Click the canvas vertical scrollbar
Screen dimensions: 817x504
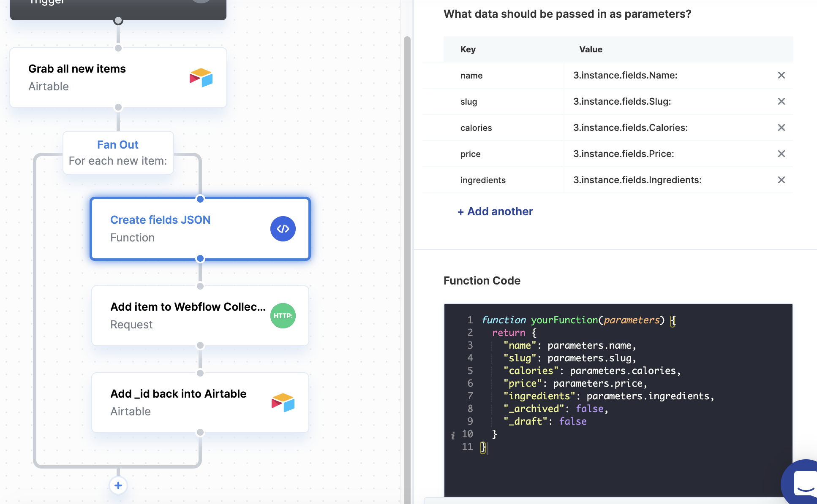click(x=407, y=253)
